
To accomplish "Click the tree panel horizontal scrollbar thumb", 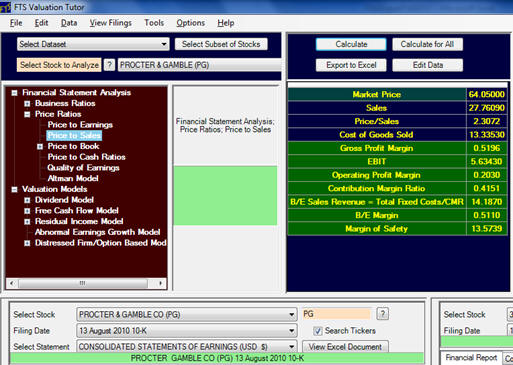I will [83, 283].
